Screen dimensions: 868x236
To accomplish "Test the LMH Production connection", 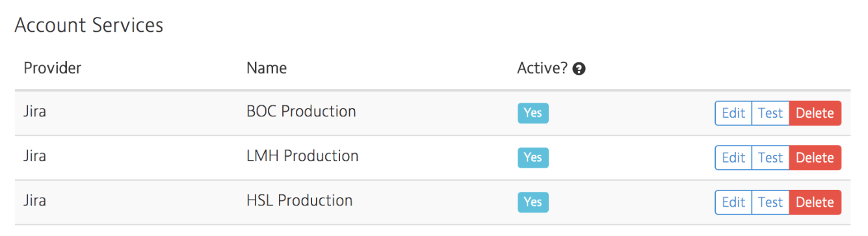I will tap(770, 158).
